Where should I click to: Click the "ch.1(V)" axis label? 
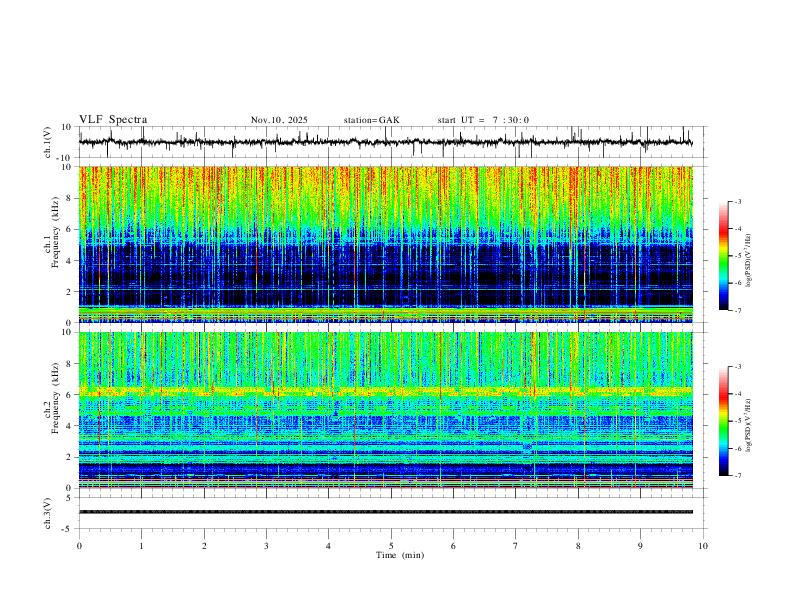[x=48, y=142]
